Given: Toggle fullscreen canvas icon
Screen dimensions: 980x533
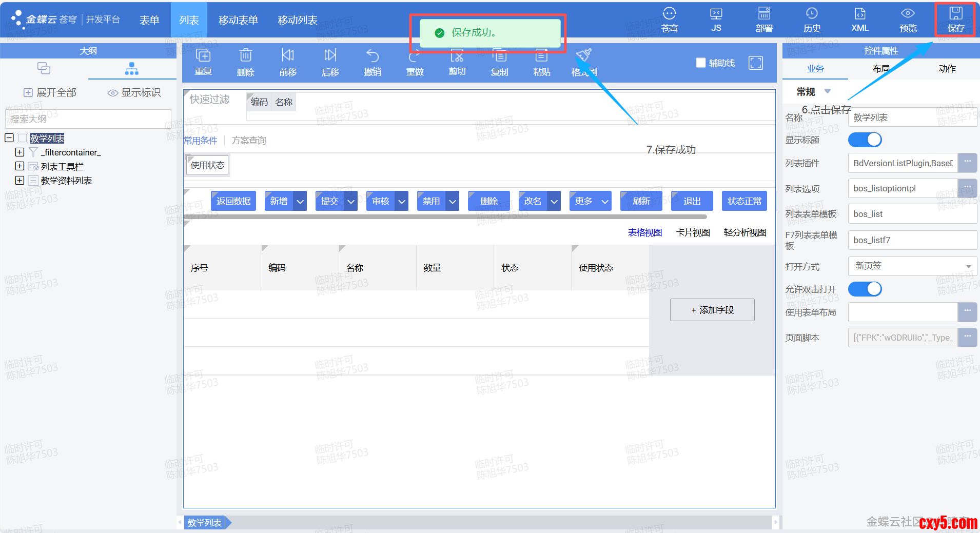Looking at the screenshot, I should tap(756, 63).
